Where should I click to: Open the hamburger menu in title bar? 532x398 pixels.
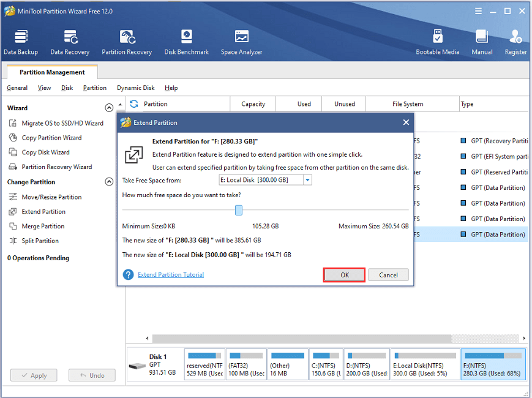click(x=478, y=11)
